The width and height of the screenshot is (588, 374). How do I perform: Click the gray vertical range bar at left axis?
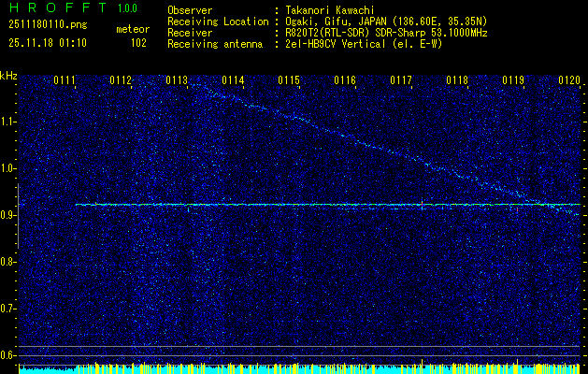point(18,216)
